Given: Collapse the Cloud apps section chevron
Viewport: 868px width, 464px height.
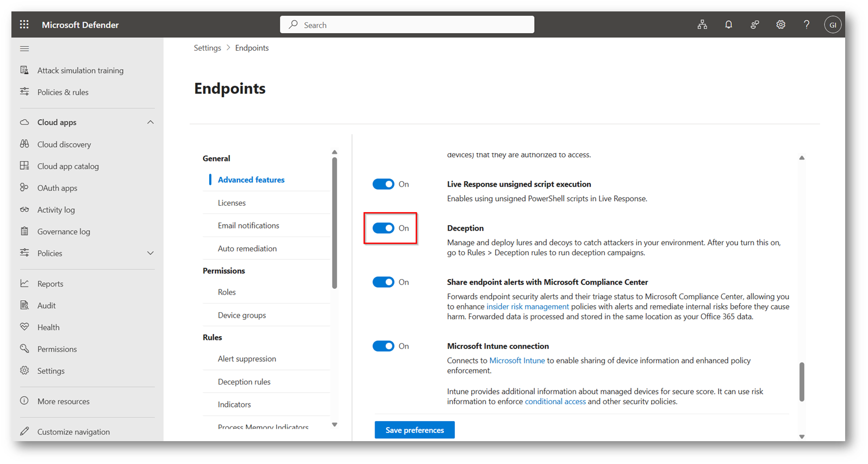Looking at the screenshot, I should 151,122.
